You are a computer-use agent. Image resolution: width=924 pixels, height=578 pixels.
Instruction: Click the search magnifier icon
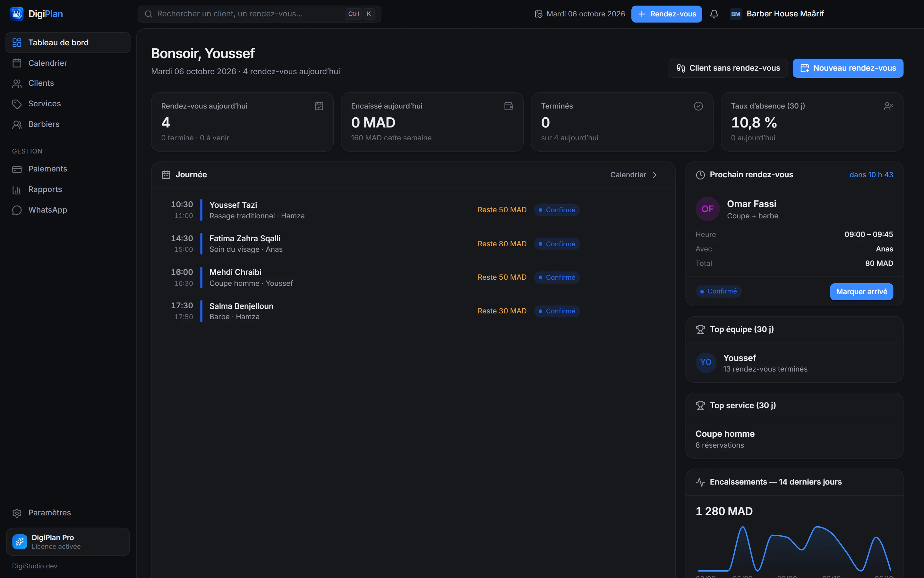click(x=149, y=14)
